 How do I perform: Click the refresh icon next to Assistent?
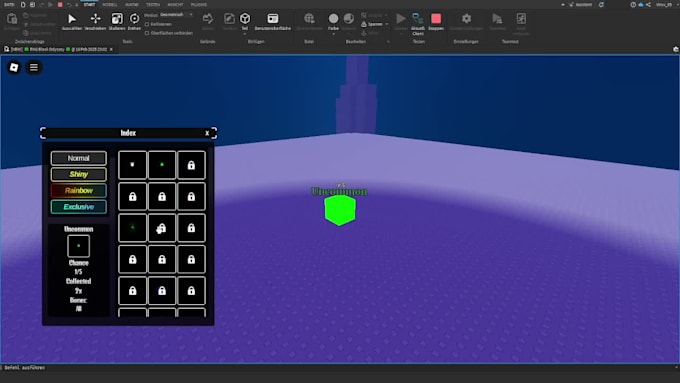601,4
